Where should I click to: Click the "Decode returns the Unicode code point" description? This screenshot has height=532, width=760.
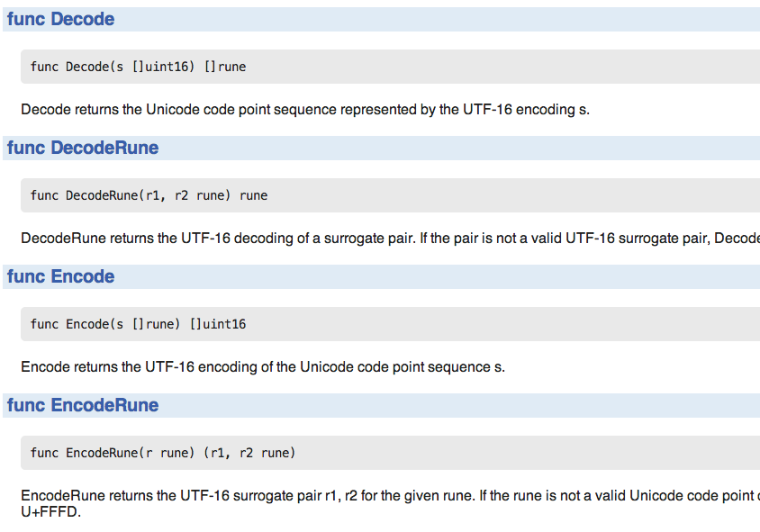click(305, 110)
